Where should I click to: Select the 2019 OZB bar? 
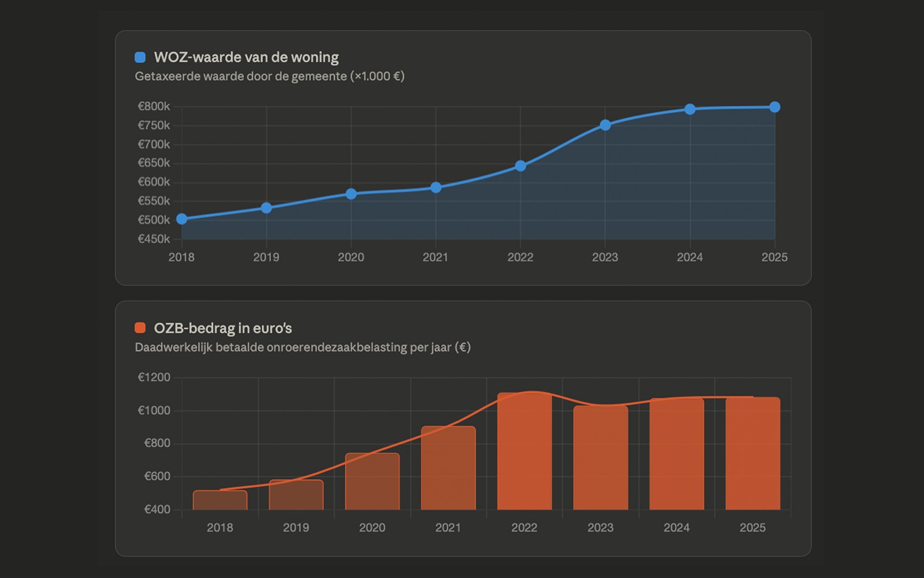(x=296, y=495)
